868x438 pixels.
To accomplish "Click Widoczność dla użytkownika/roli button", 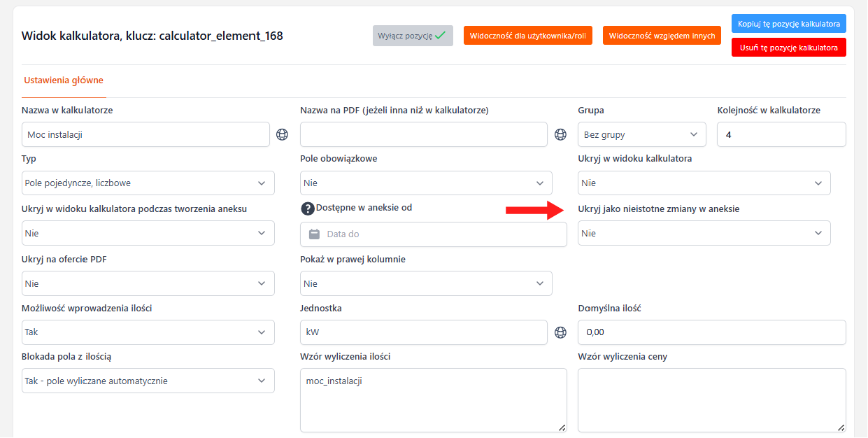I will [x=528, y=36].
